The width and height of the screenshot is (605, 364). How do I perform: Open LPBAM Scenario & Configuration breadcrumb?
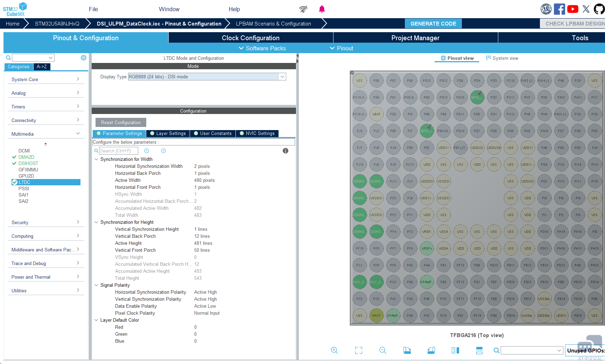[273, 23]
